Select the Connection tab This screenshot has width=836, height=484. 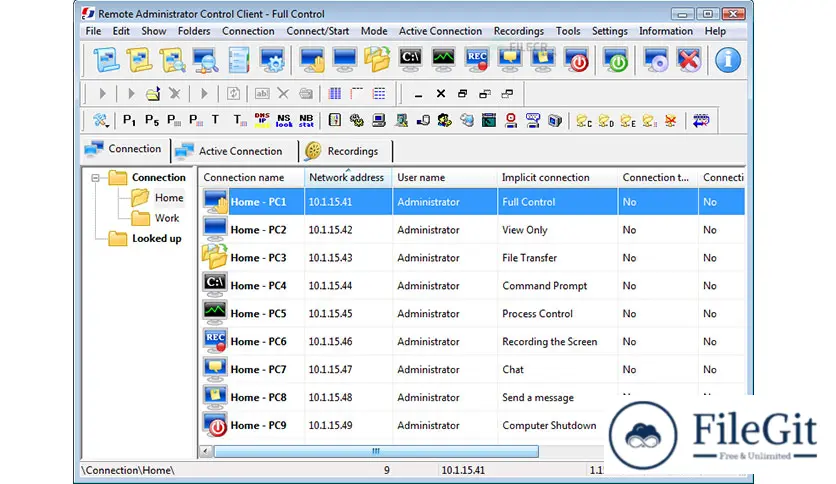[126, 149]
